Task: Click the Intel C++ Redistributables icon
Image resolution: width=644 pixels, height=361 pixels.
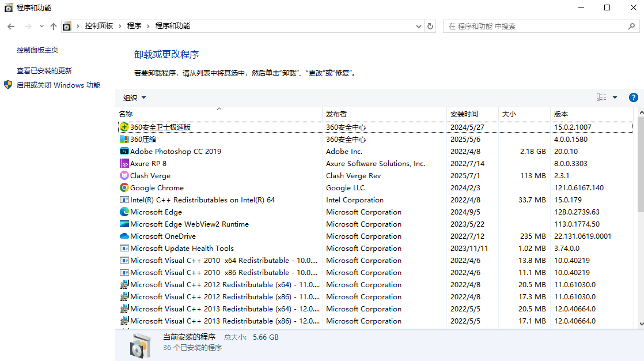Action: [x=124, y=200]
